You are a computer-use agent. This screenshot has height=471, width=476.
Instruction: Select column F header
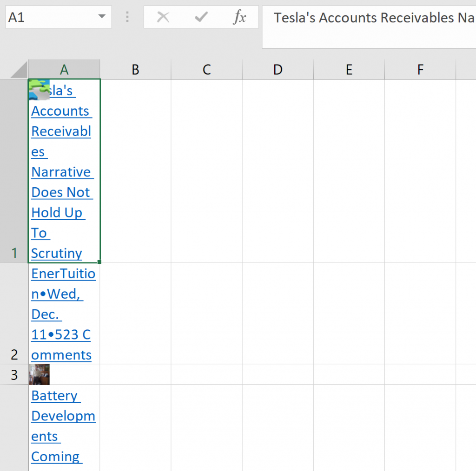tap(420, 70)
